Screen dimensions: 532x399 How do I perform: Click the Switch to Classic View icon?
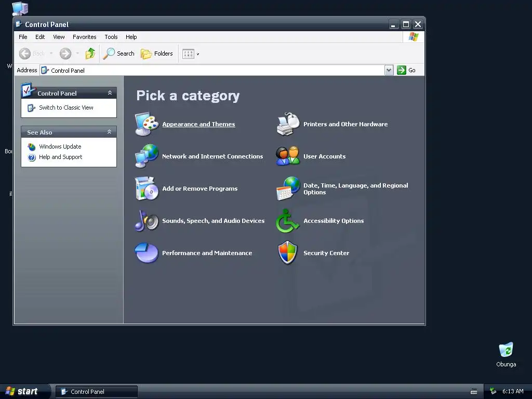(x=31, y=108)
